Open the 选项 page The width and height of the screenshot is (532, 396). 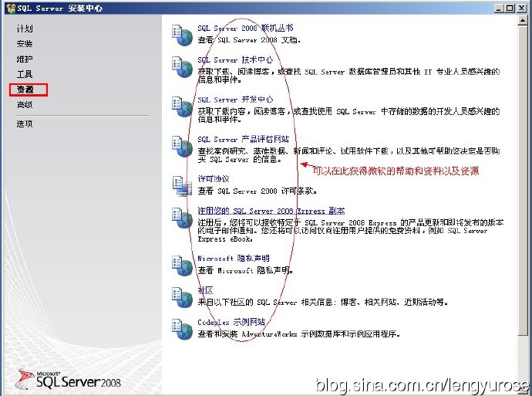tap(25, 124)
